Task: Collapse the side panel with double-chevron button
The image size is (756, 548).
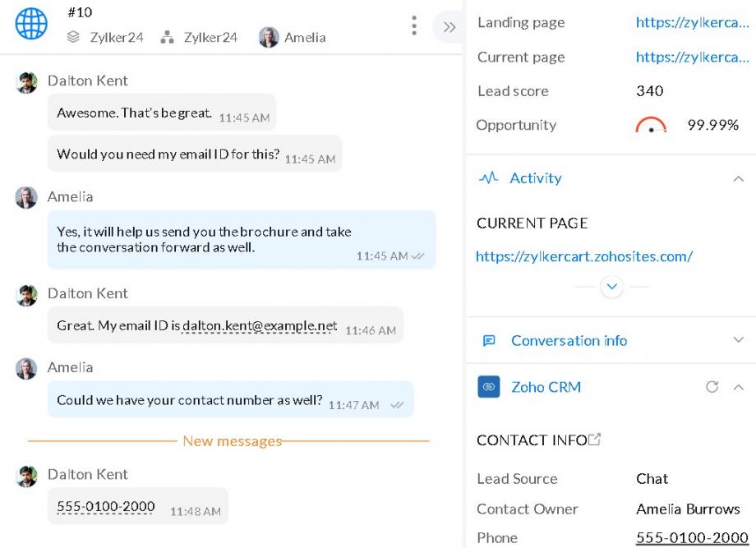Action: pos(449,27)
